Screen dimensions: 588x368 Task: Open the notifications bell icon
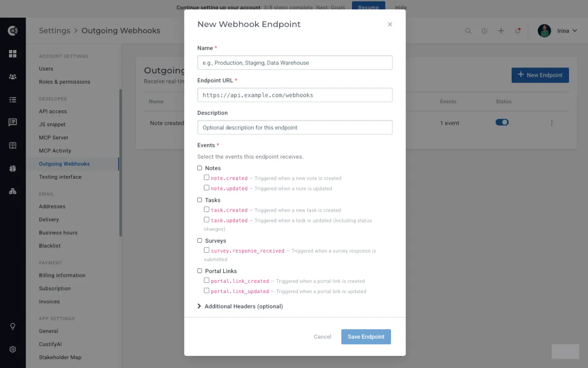click(518, 31)
